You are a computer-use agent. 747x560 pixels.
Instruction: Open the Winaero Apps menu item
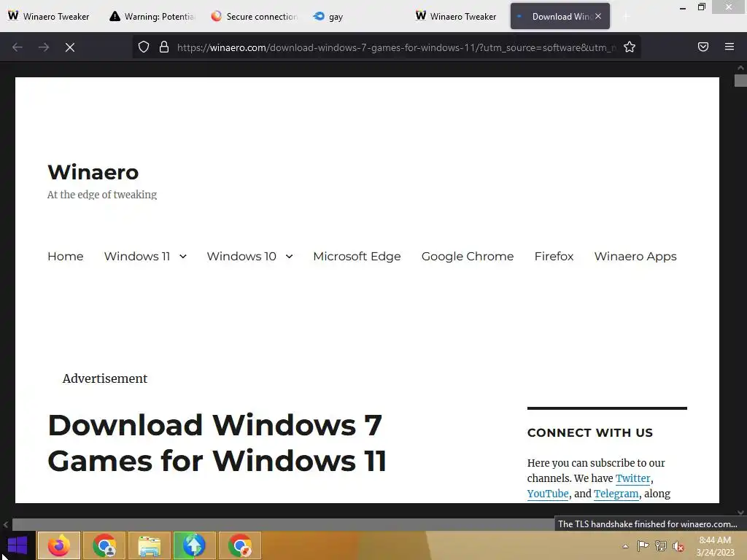point(635,256)
